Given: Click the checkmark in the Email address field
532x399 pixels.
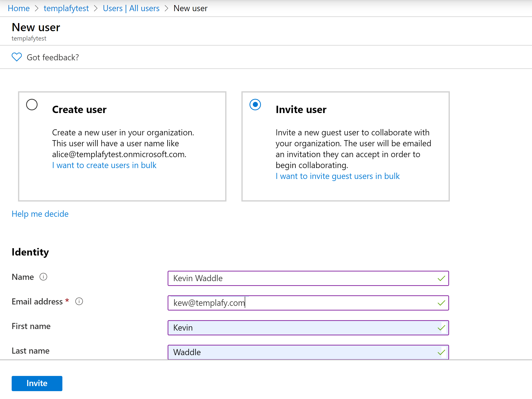Looking at the screenshot, I should [441, 303].
